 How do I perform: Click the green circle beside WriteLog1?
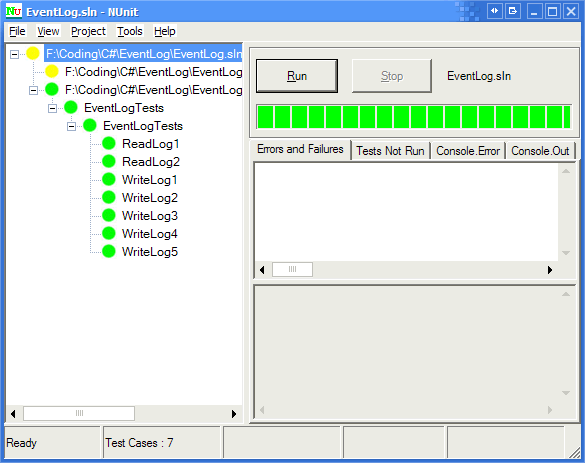(109, 179)
